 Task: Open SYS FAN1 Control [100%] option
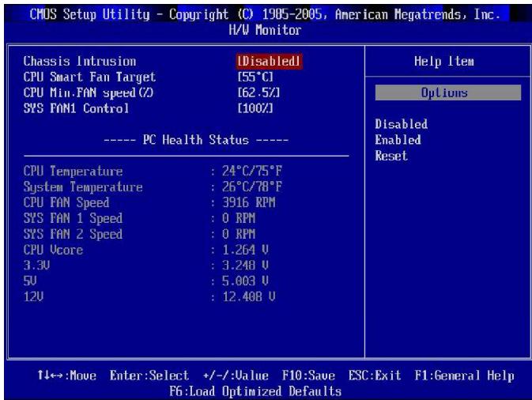pyautogui.click(x=255, y=108)
